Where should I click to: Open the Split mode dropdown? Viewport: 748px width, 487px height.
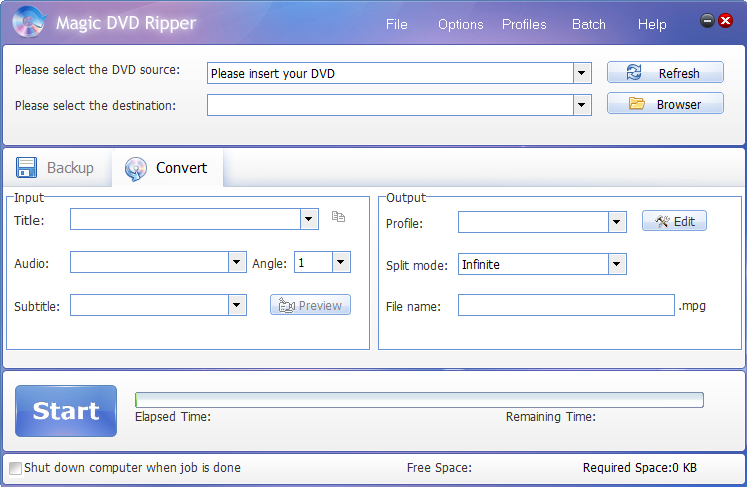click(x=617, y=264)
